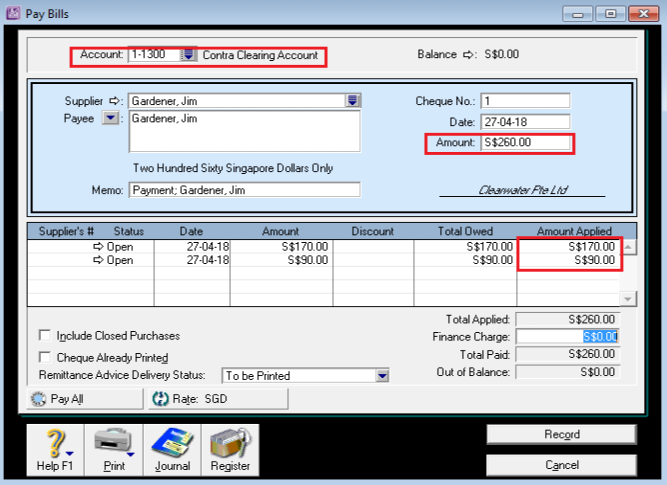Click the Cheque No. field
667x485 pixels.
pos(525,101)
